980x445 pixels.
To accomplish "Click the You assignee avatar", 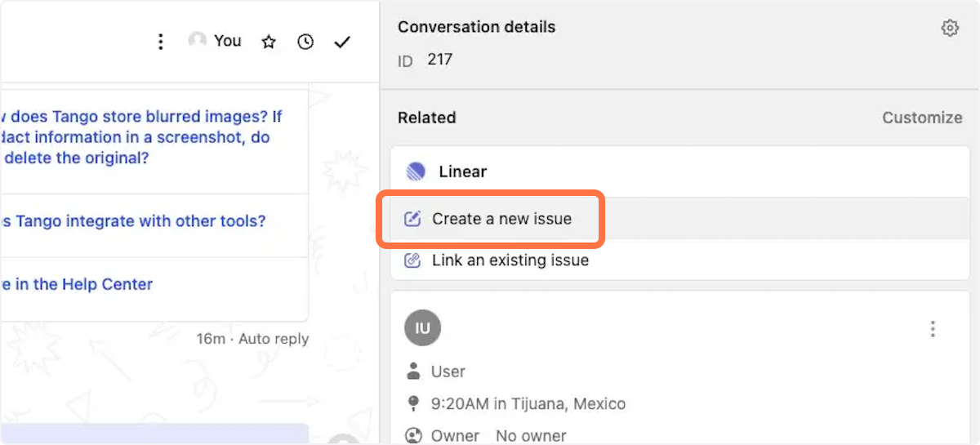I will pyautogui.click(x=197, y=41).
